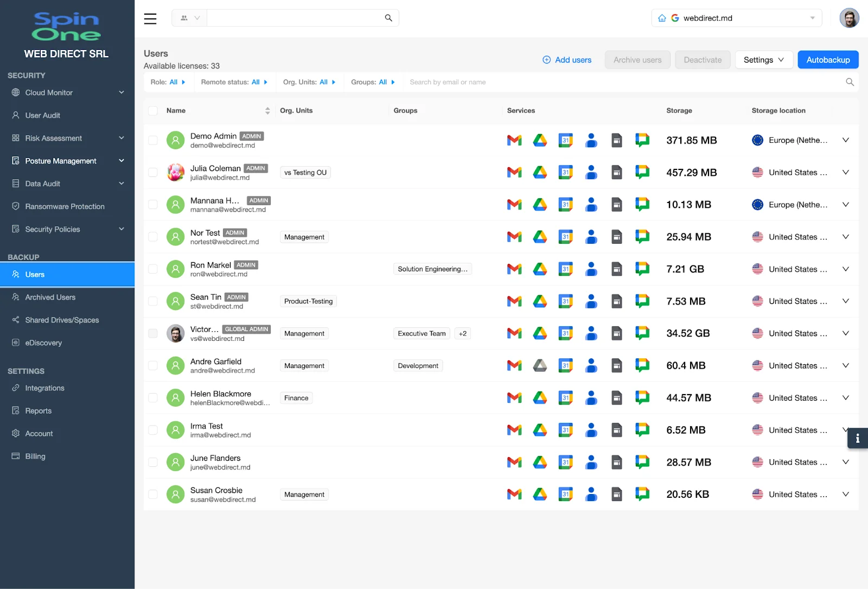
Task: Click the Autobackup button
Action: pos(828,60)
